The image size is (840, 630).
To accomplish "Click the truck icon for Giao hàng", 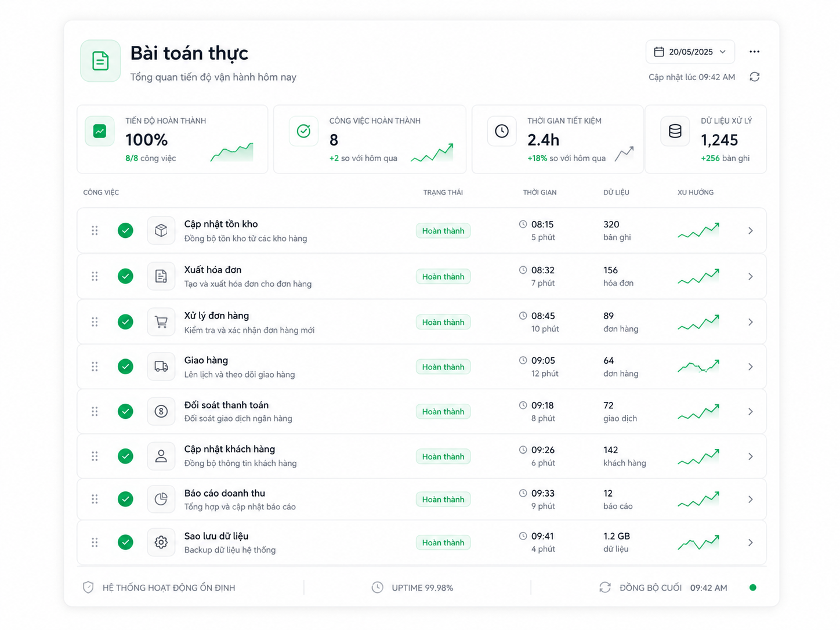I will pos(161,367).
